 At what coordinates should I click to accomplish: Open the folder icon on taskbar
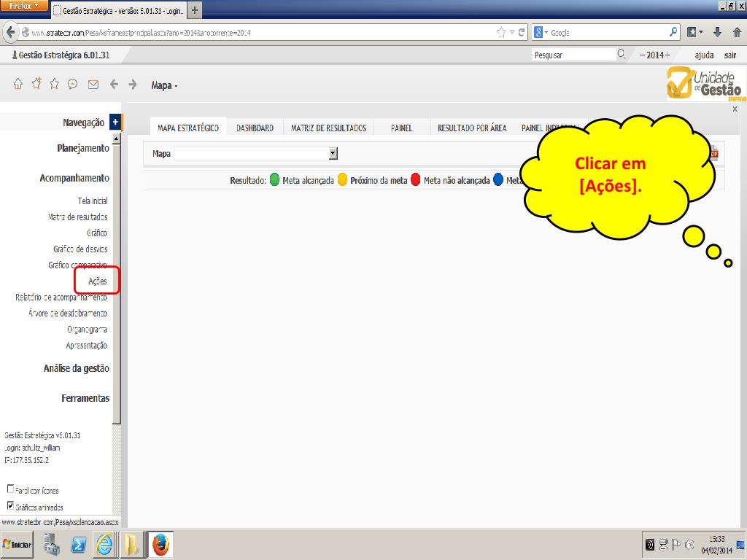click(x=131, y=544)
